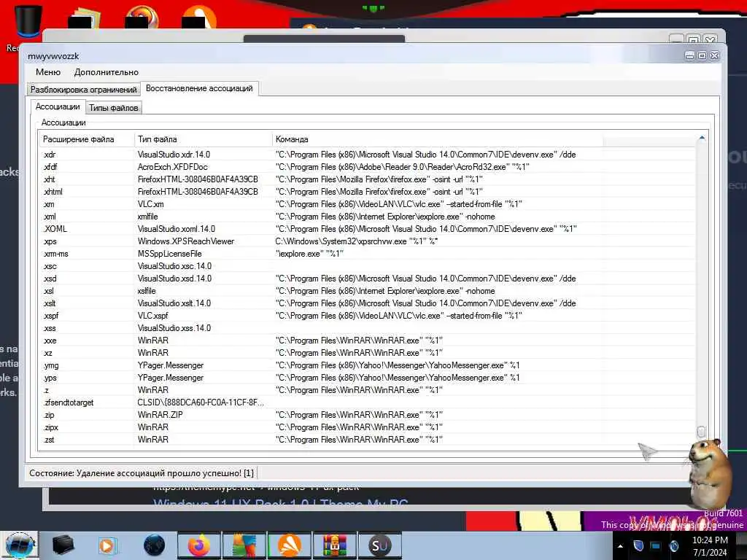Select the .zfsendtotarget extension row
Screen dimensions: 747x560
tap(368, 402)
